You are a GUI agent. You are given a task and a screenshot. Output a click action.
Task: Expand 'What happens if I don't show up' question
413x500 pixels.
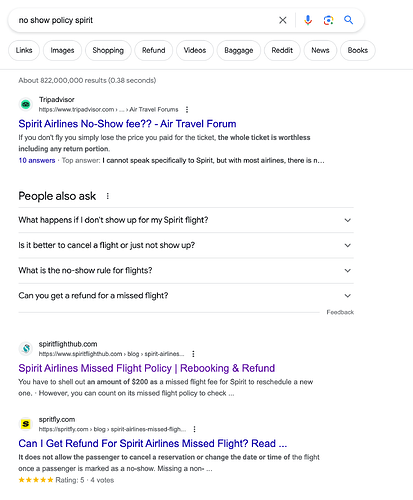click(x=186, y=220)
